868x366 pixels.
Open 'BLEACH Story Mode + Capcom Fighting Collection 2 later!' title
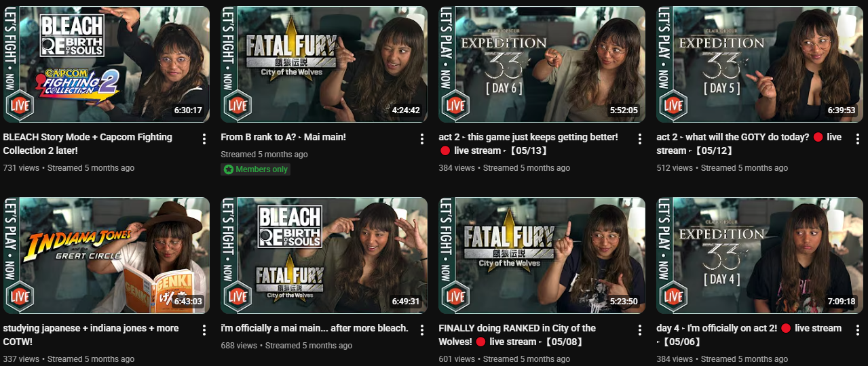[88, 144]
